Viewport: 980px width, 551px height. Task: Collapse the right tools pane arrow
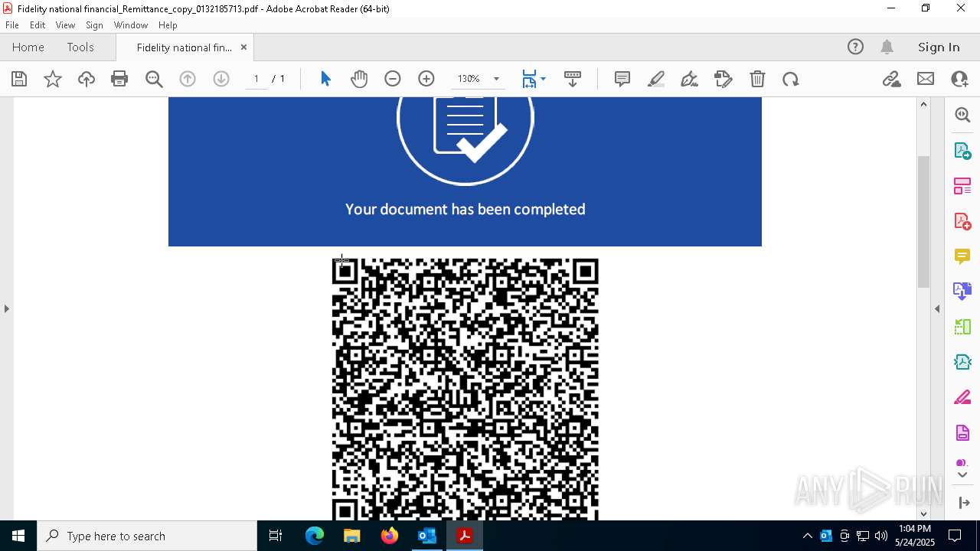pos(937,308)
